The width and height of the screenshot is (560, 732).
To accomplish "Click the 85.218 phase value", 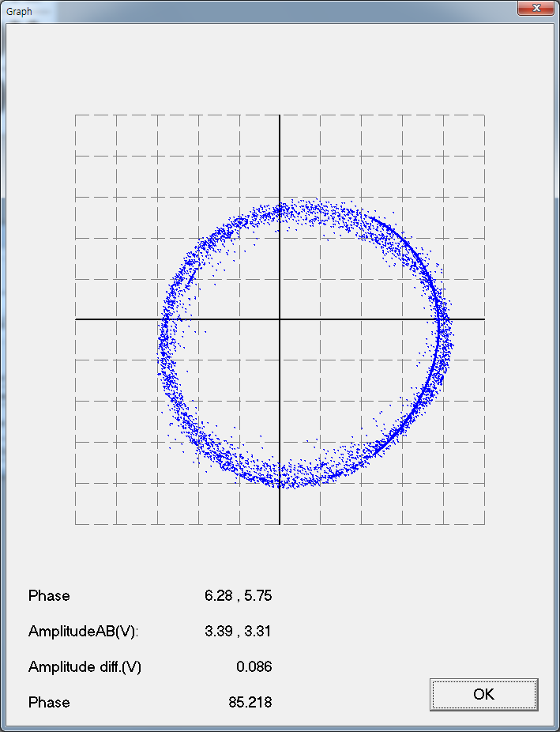I will 249,703.
